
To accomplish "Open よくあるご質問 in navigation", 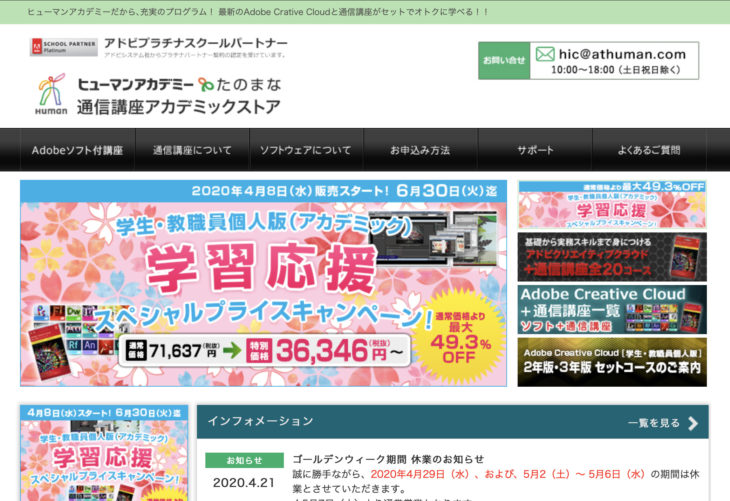I will [649, 150].
